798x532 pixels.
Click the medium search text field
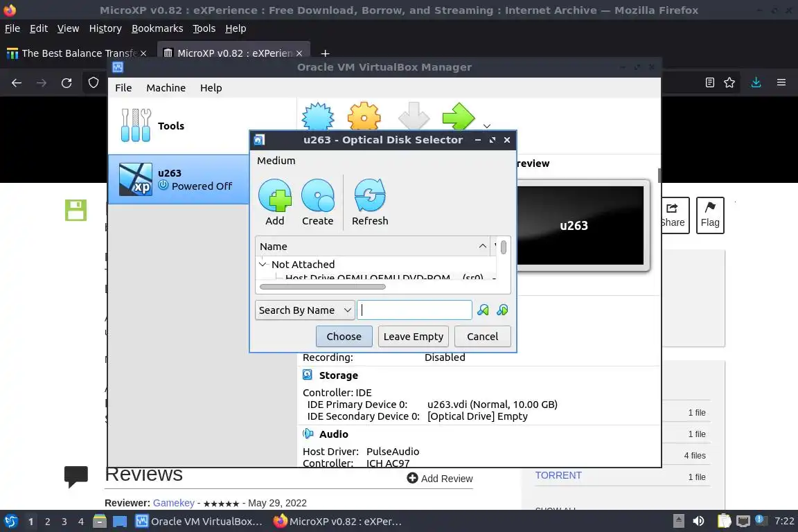[415, 310]
